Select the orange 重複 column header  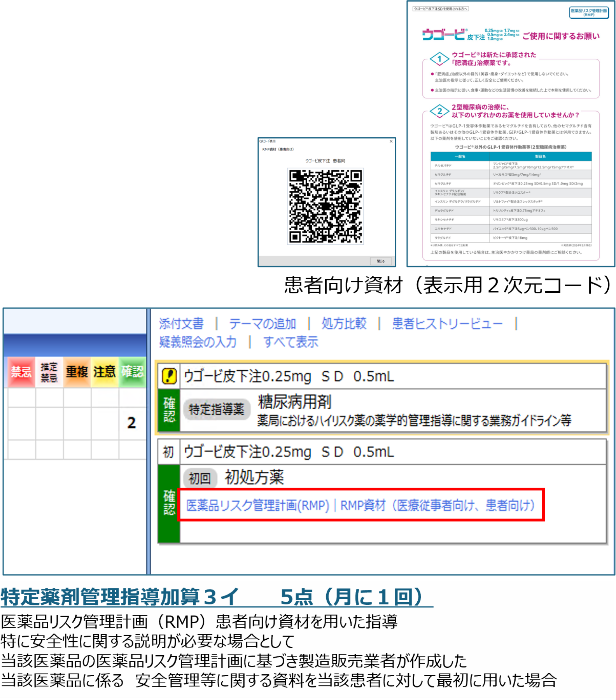click(77, 372)
